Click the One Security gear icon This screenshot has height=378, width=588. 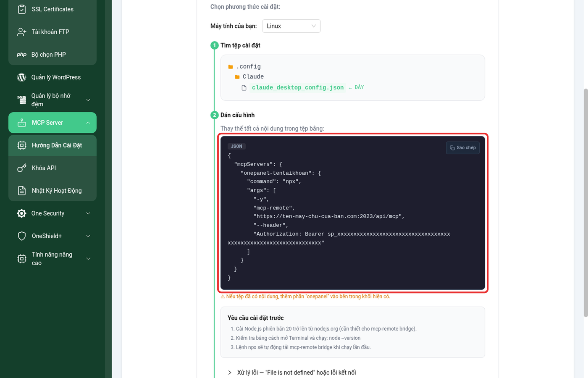(x=22, y=213)
